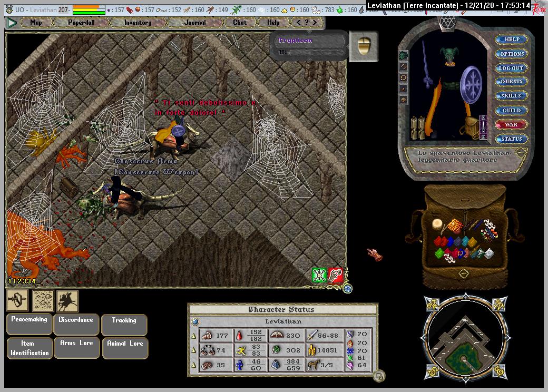Click the chivalry spell icon above Peacemaking
The height and width of the screenshot is (392, 548).
point(17,300)
